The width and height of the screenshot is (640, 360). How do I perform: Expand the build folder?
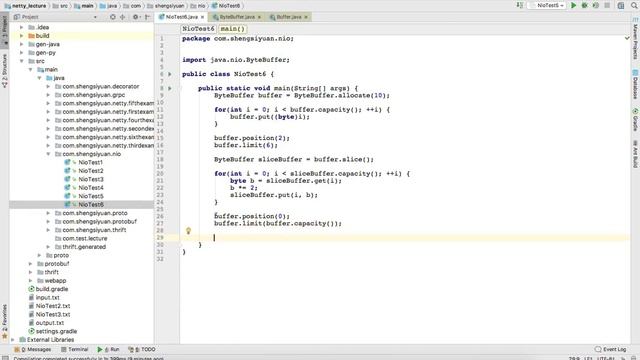tap(22, 36)
